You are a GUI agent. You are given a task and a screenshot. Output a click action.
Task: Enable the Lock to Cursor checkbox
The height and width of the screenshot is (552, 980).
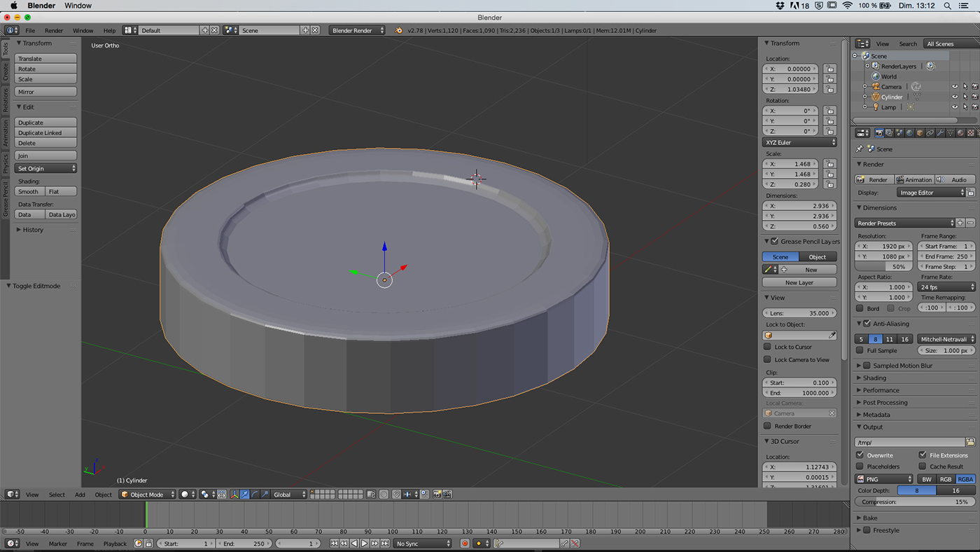click(767, 347)
